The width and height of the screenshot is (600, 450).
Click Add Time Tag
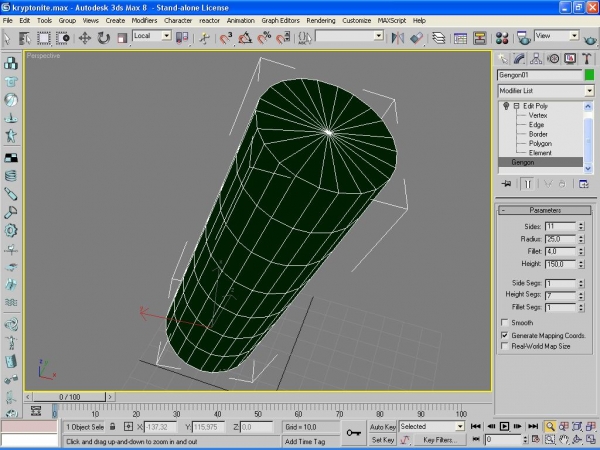point(305,441)
